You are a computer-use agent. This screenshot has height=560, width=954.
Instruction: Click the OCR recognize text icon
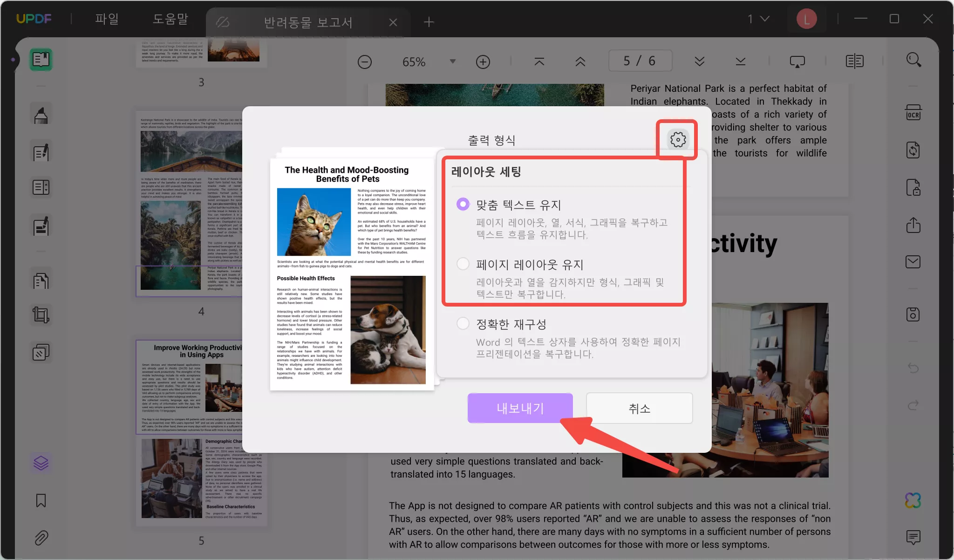(x=913, y=113)
